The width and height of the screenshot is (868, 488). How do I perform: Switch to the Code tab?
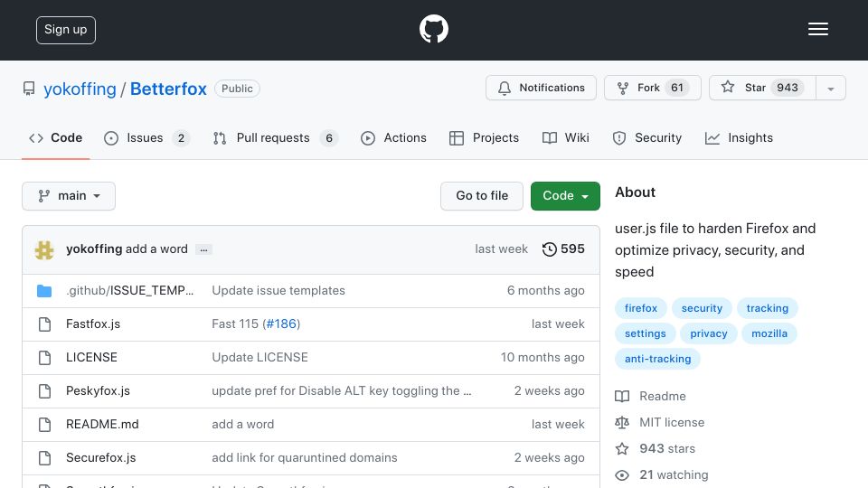pyautogui.click(x=55, y=137)
